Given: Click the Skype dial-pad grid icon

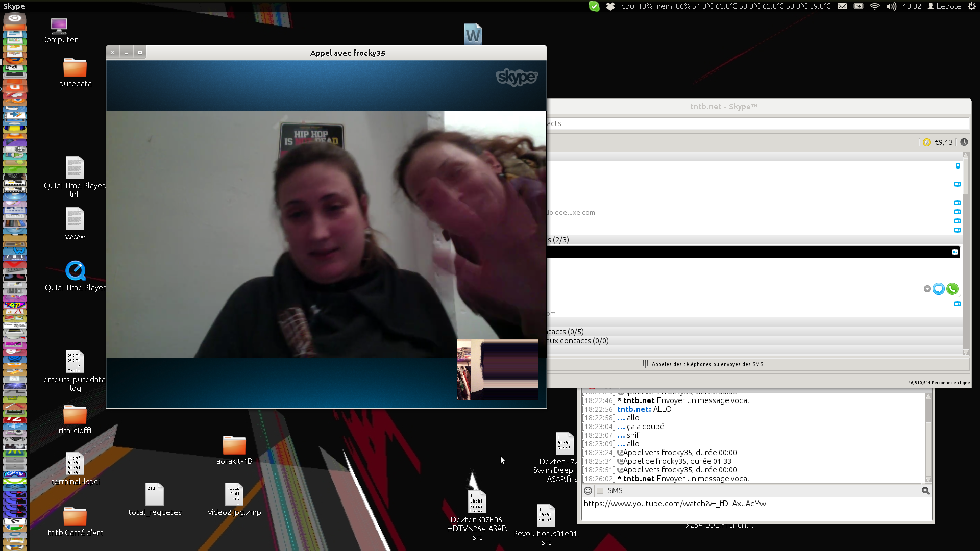Looking at the screenshot, I should tap(645, 364).
